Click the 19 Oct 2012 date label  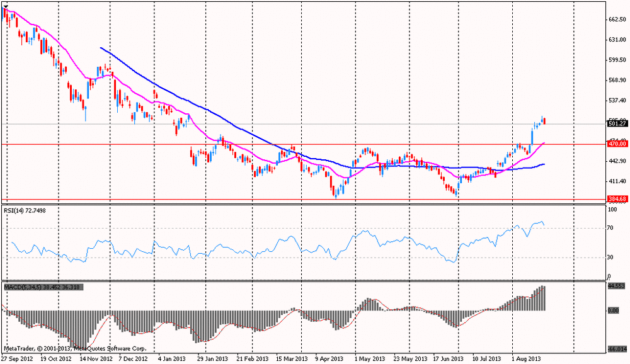coord(56,358)
